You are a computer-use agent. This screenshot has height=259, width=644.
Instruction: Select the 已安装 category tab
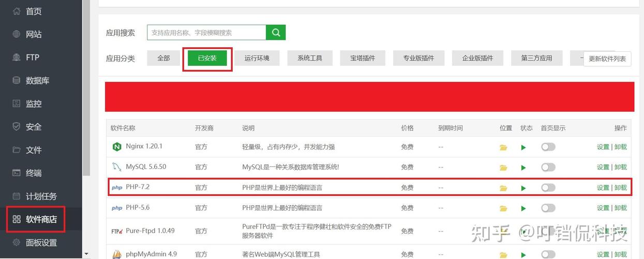click(207, 58)
